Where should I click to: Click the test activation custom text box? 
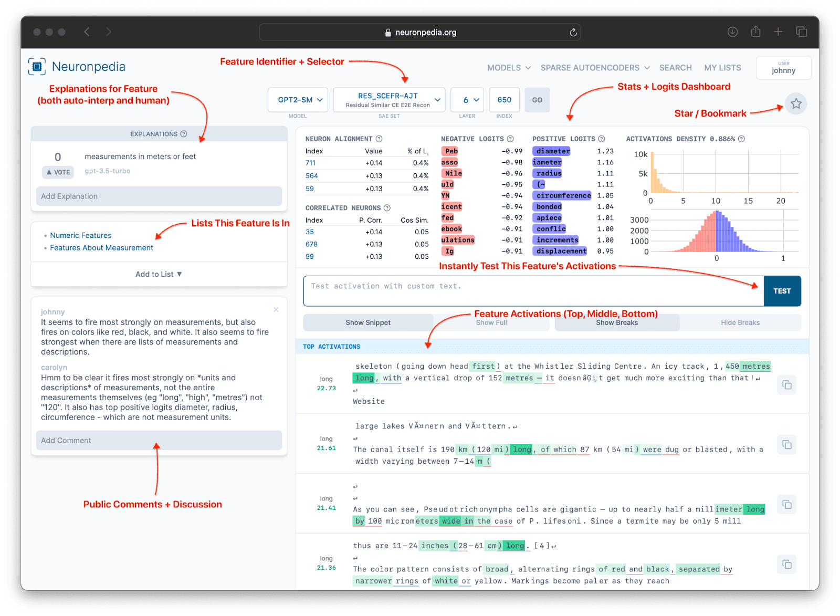click(x=533, y=291)
